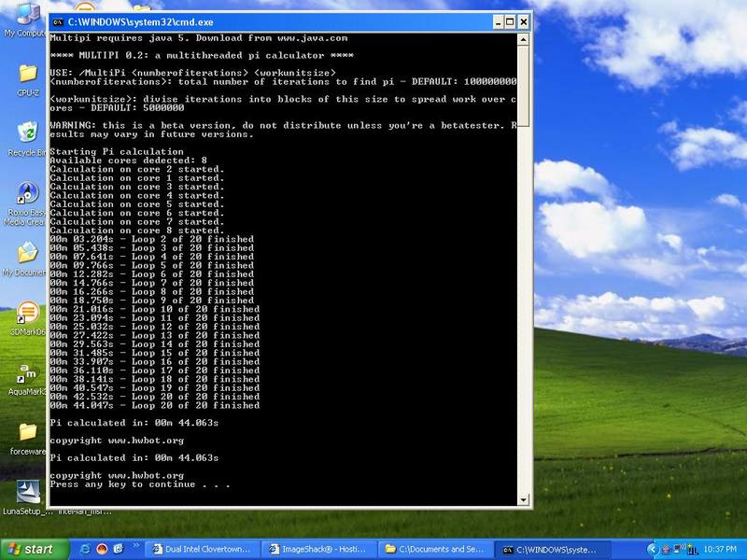Click the 'MULTIPI 0.2: a multithreaded pi calculator' line
747x560 pixels.
point(202,55)
